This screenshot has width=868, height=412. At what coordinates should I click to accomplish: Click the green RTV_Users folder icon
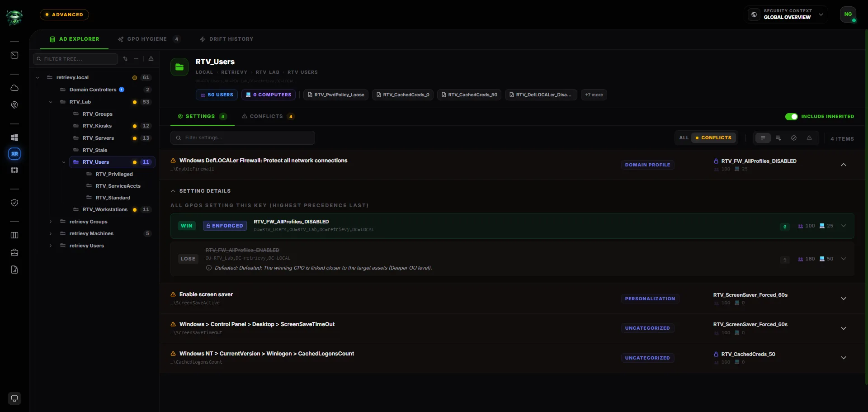[x=179, y=67]
